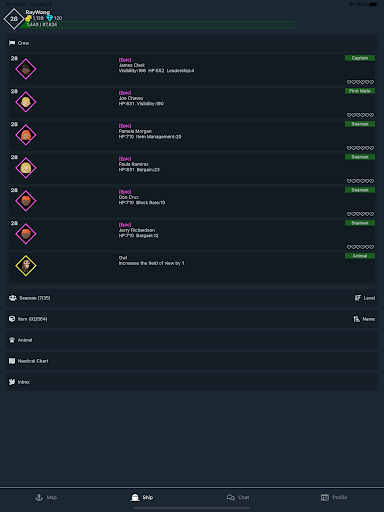
Task: Expand the Seaman section
Action: [x=192, y=298]
